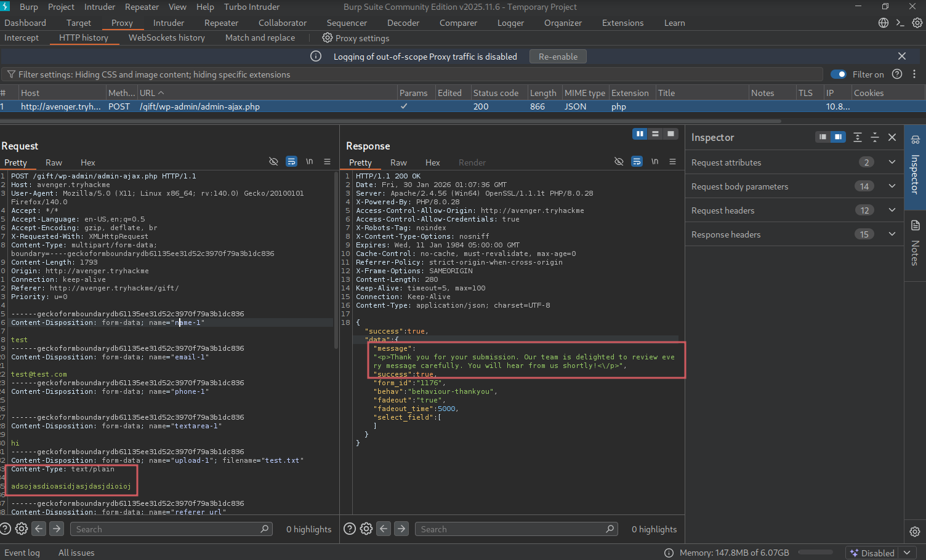Enable line wrap in the Request panel

coord(291,162)
